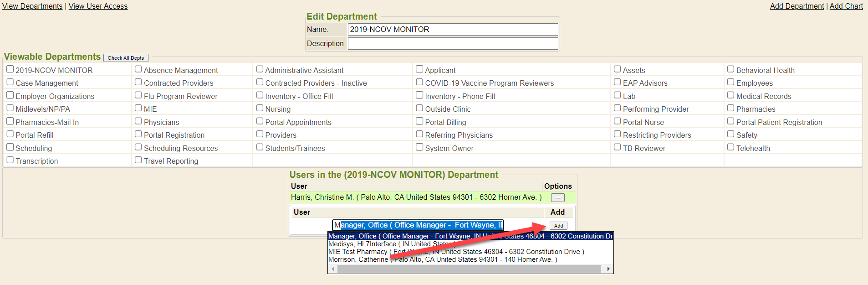The height and width of the screenshot is (285, 868).
Task: Click the Add Chart link
Action: (x=846, y=6)
